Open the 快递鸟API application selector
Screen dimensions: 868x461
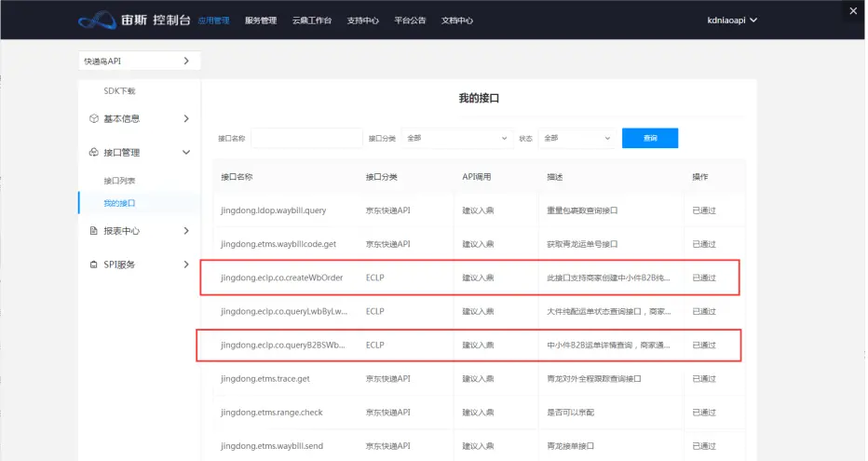click(x=140, y=61)
